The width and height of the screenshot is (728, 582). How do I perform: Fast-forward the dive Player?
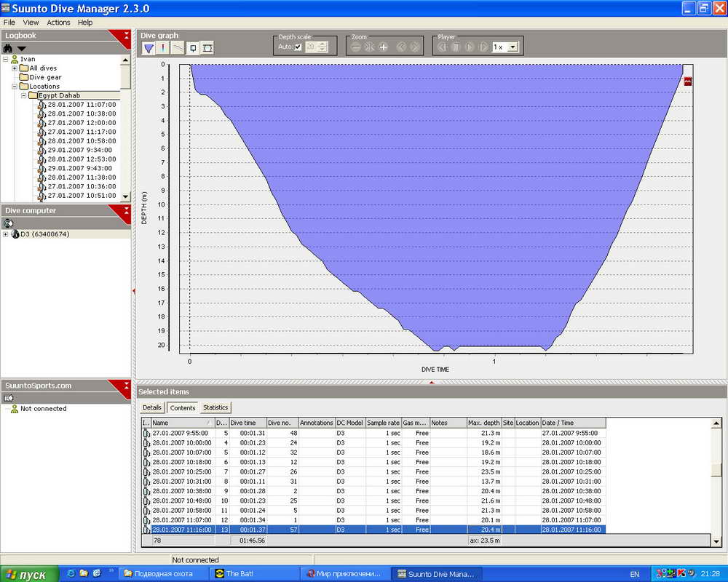click(x=483, y=47)
